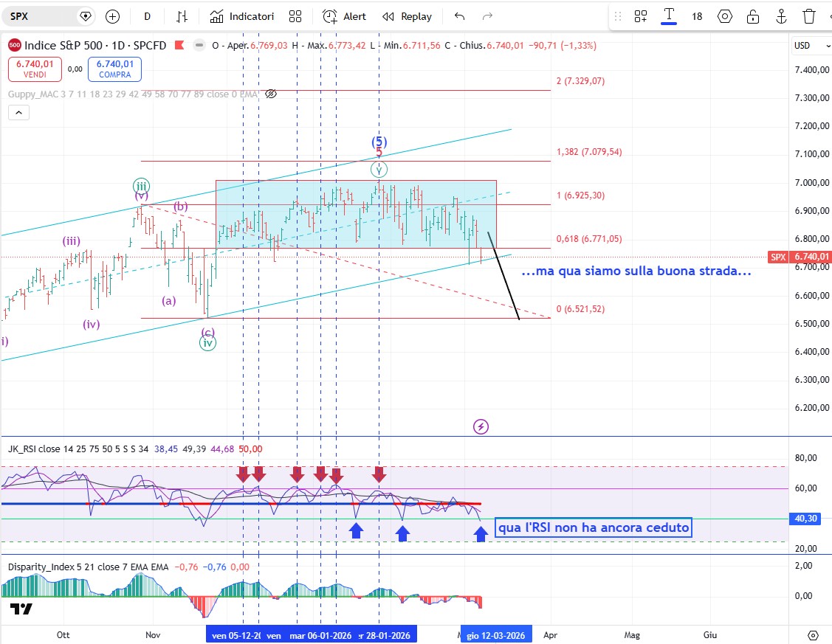
Task: Select the Indice S&P 500 title
Action: [95, 45]
